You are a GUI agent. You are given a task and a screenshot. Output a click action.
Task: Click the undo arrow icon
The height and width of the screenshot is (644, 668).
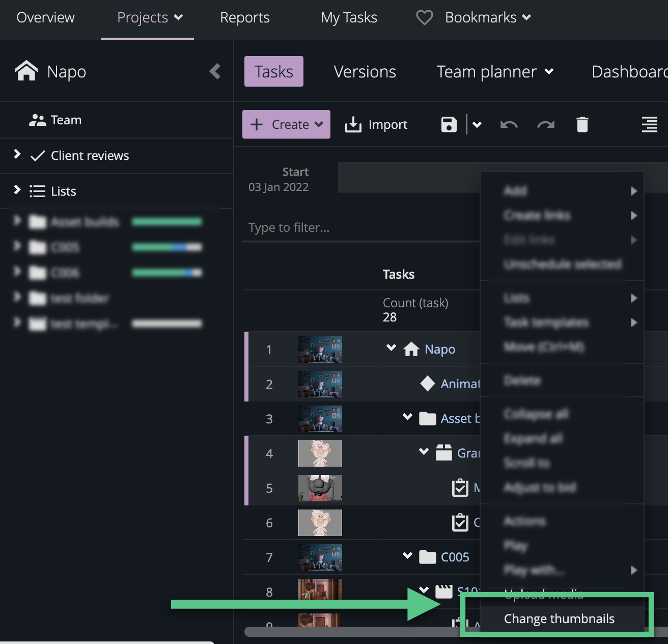tap(509, 124)
